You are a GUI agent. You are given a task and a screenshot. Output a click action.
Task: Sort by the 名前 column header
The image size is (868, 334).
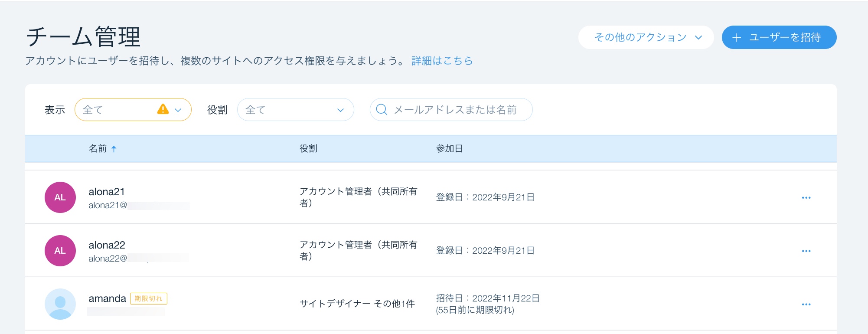click(98, 149)
